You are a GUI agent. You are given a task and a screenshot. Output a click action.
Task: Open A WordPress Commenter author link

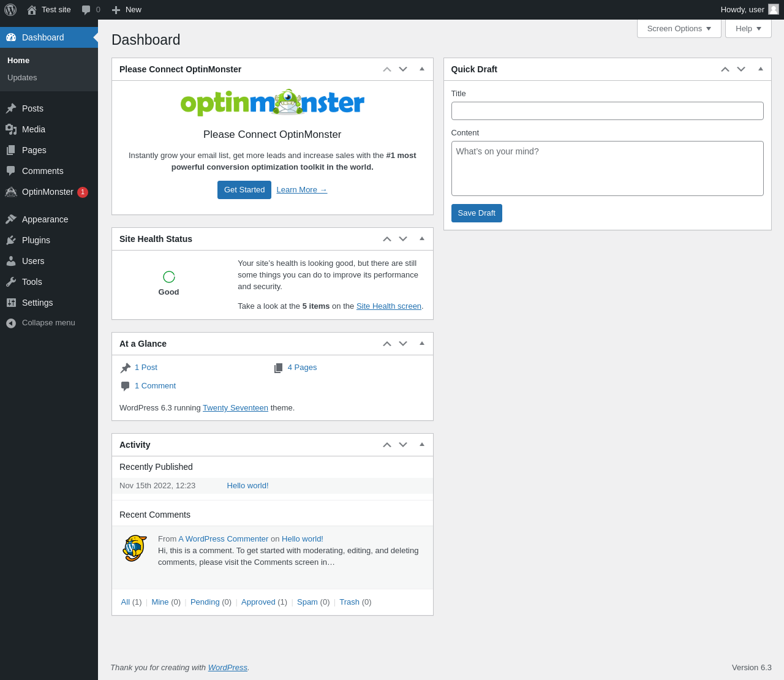224,539
